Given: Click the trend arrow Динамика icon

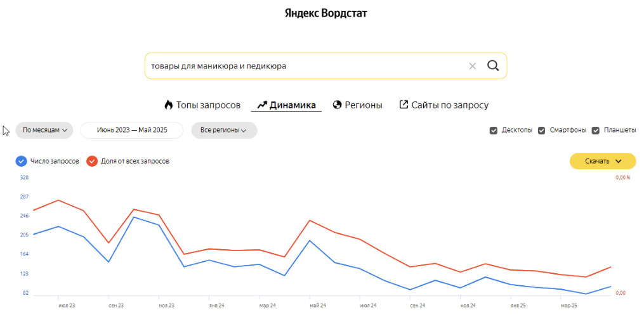Looking at the screenshot, I should (261, 105).
